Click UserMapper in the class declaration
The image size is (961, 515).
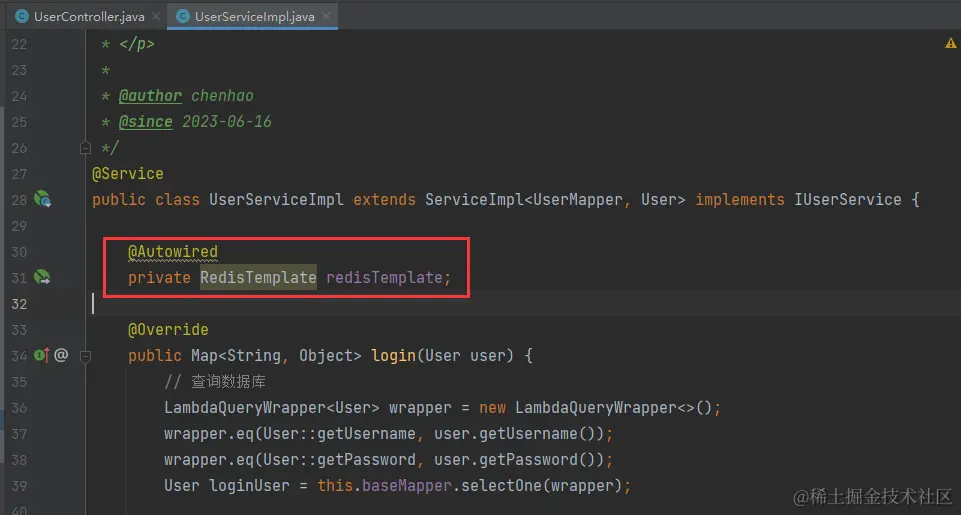(578, 199)
